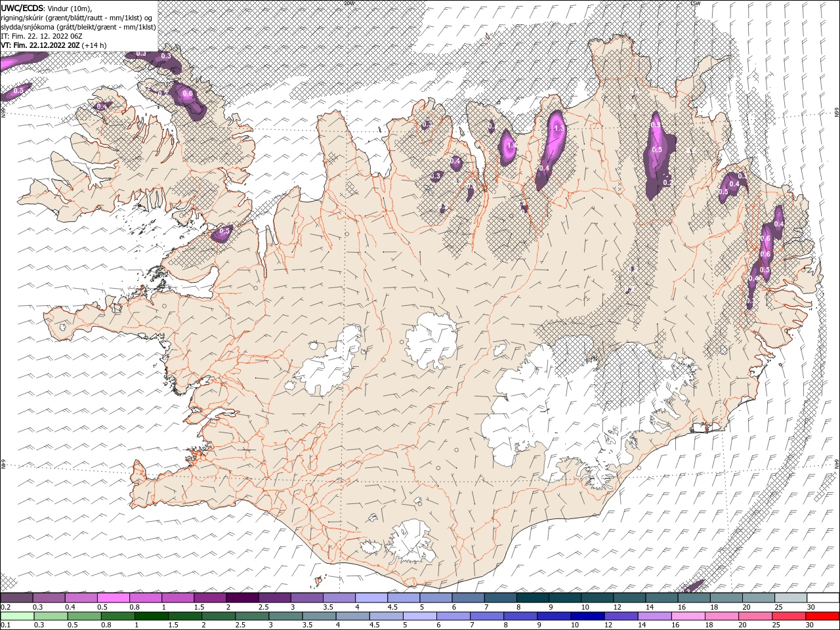Select the bright pink 0.5 swatch in the snow legend
This screenshot has height=630, width=840.
tap(113, 598)
